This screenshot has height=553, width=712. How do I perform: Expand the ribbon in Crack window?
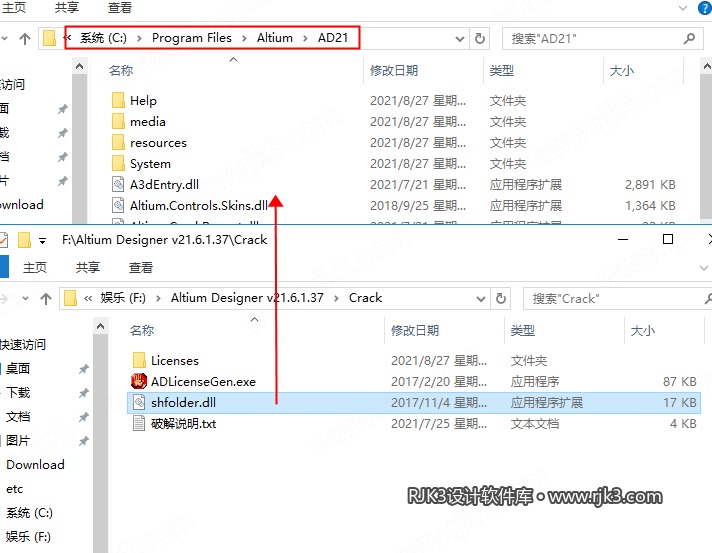[703, 268]
